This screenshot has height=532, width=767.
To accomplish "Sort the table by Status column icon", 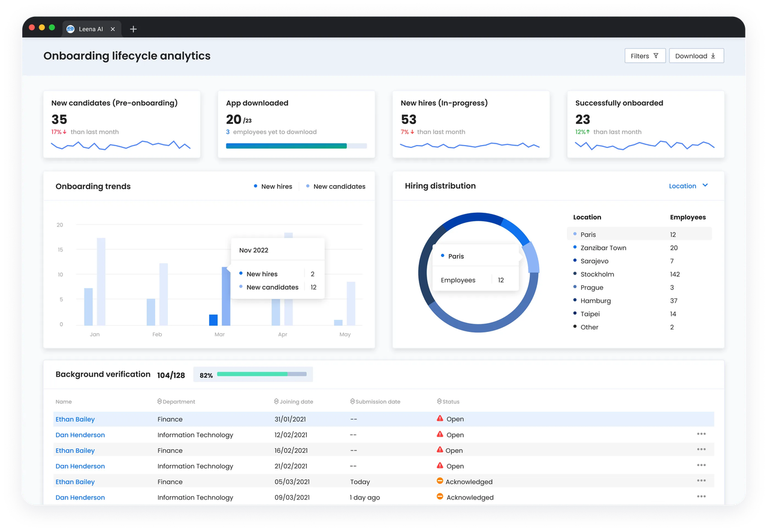I will [439, 401].
